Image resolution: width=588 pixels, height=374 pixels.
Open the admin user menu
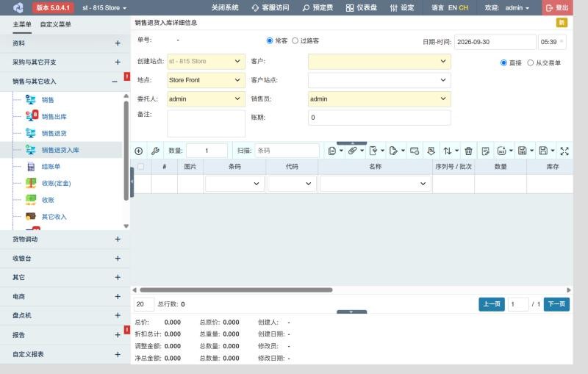point(517,7)
